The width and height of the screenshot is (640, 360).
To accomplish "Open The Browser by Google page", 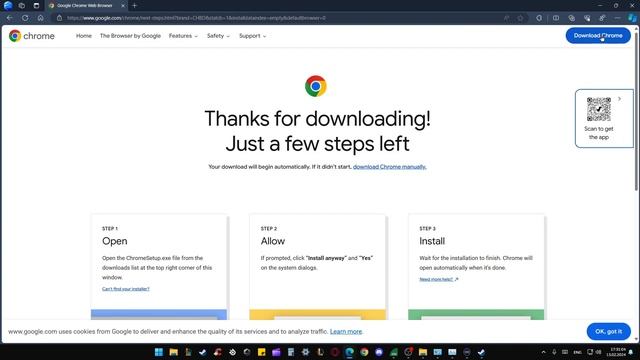I will [130, 36].
